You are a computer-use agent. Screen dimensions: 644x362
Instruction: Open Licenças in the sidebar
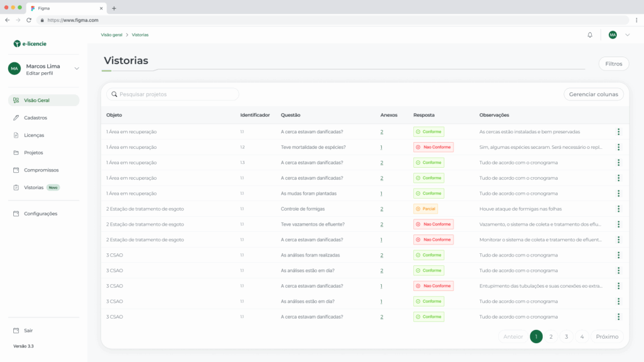click(x=34, y=135)
